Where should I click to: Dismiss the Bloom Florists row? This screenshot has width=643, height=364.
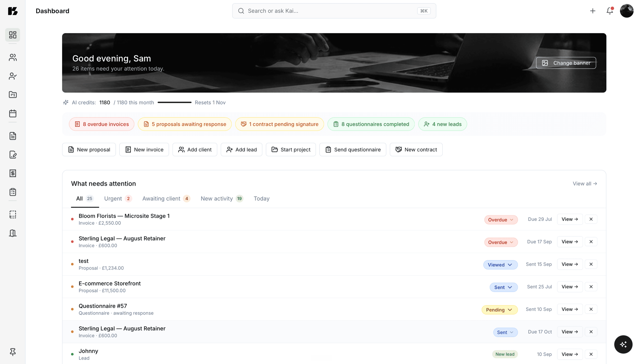pyautogui.click(x=591, y=219)
